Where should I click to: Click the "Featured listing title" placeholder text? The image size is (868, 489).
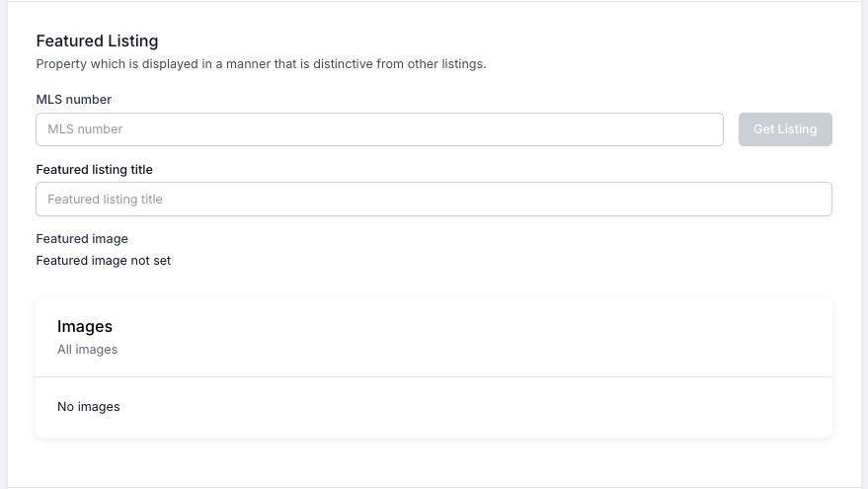click(105, 200)
